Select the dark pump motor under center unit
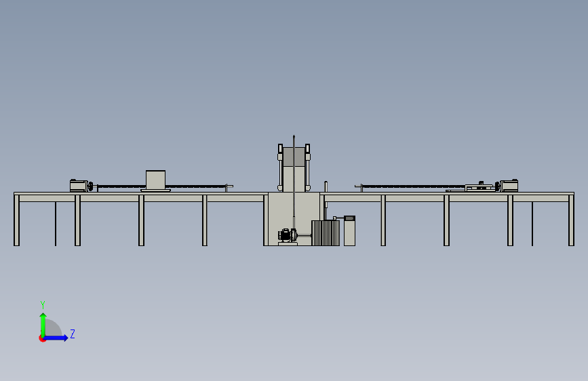This screenshot has height=381, width=588. click(x=288, y=235)
